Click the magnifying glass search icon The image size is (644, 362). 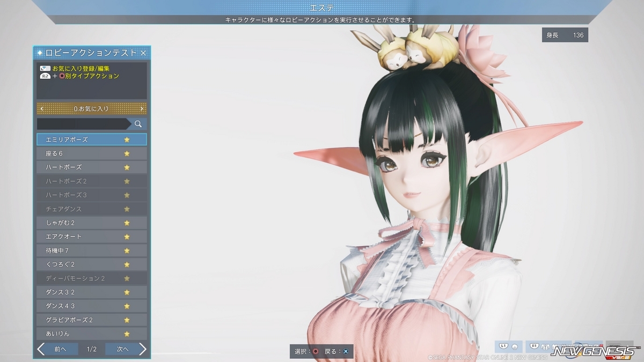coord(138,124)
